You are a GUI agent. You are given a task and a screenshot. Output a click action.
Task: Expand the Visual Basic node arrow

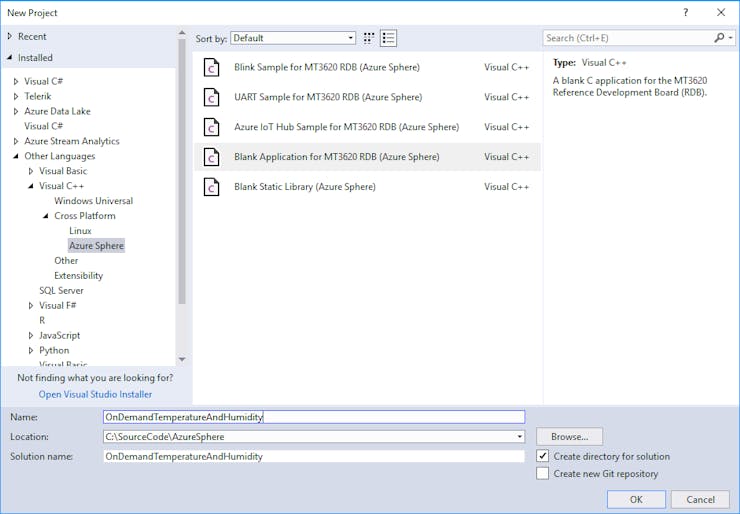[31, 171]
